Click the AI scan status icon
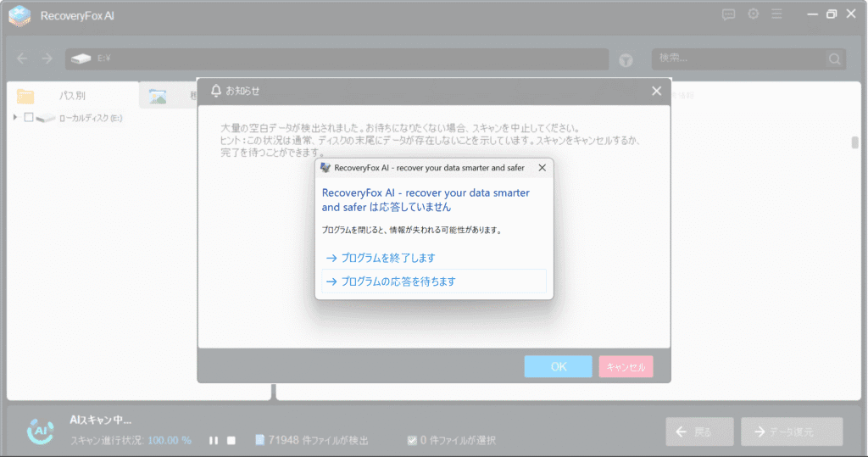 [41, 431]
